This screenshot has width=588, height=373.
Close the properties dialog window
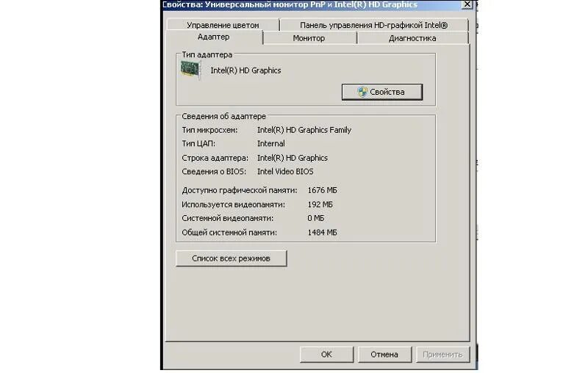467,4
